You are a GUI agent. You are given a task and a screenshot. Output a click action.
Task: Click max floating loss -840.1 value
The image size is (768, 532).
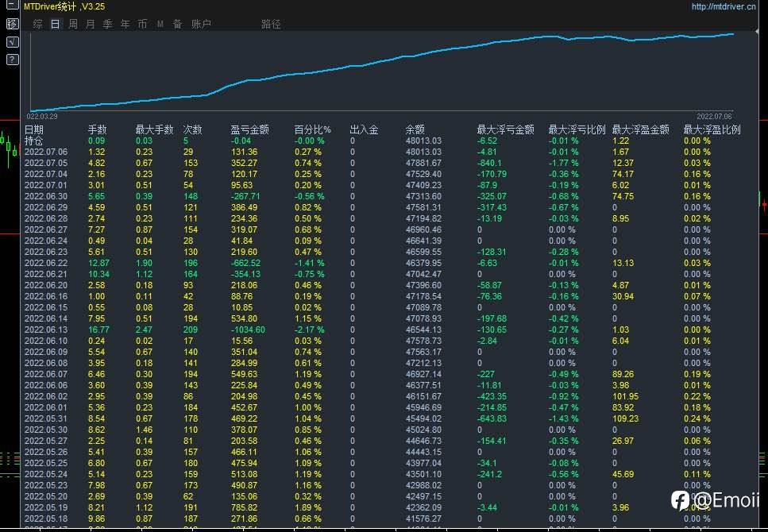pyautogui.click(x=488, y=163)
